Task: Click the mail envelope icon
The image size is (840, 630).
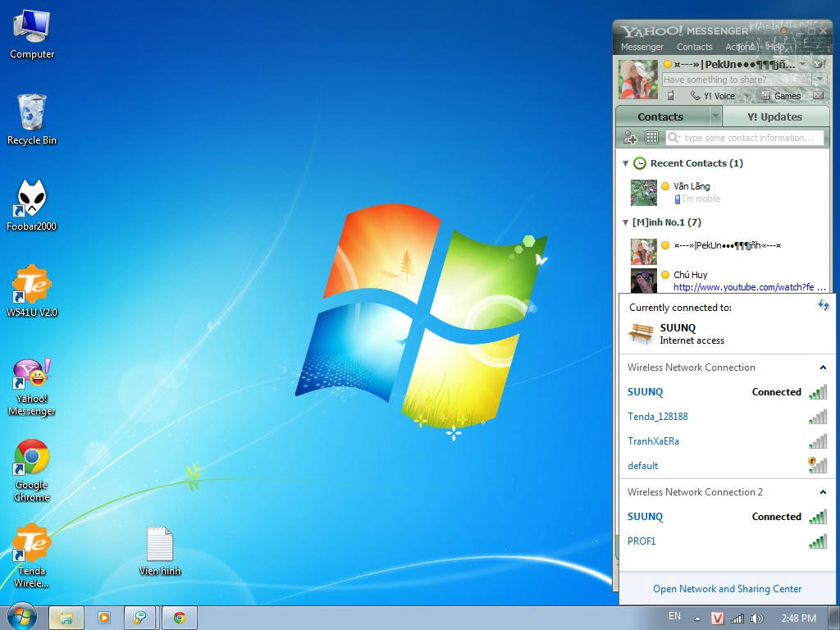Action: 818,95
